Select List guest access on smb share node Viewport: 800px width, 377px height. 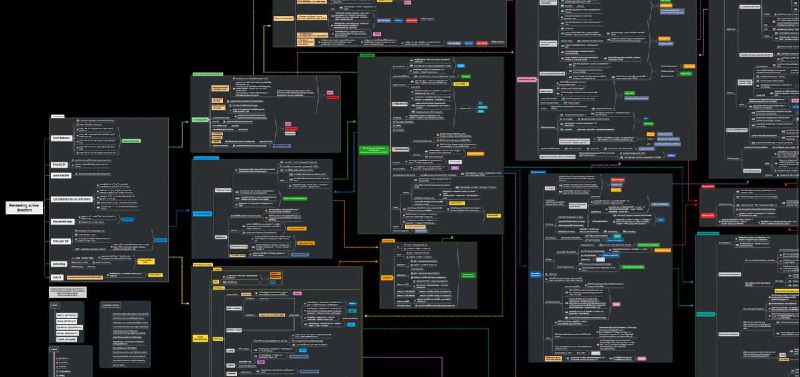coord(72,199)
